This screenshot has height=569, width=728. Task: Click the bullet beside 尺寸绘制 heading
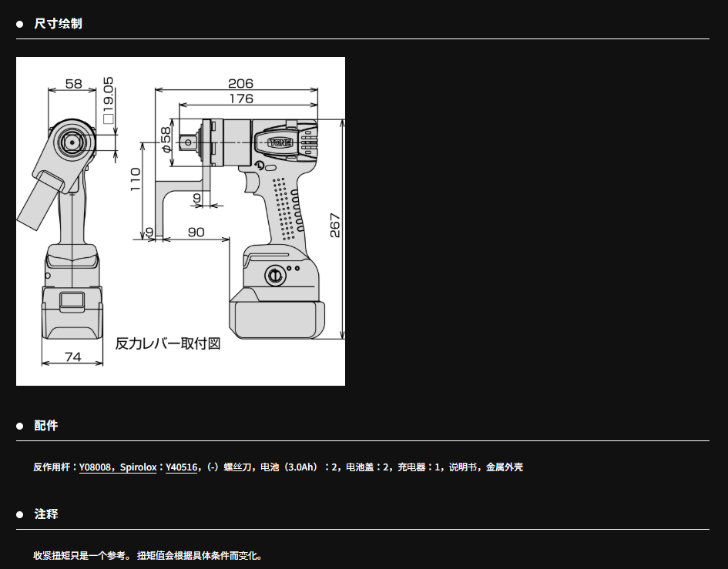pos(20,24)
